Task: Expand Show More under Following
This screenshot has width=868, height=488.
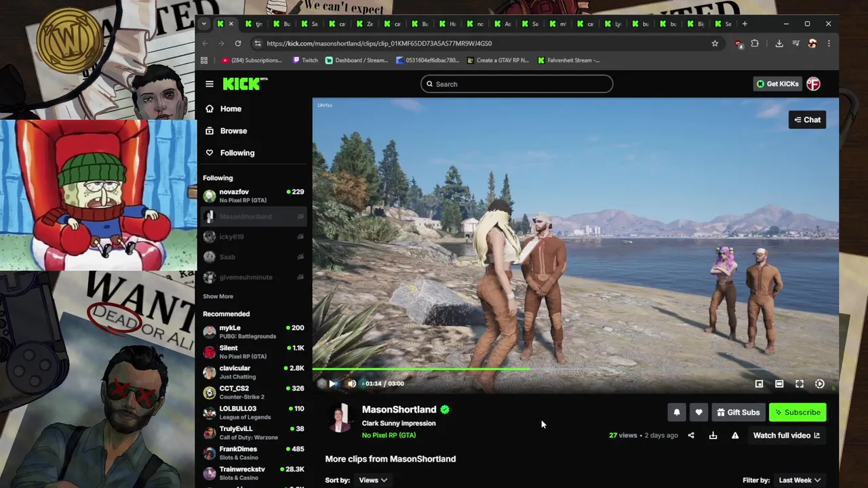Action: tap(218, 297)
